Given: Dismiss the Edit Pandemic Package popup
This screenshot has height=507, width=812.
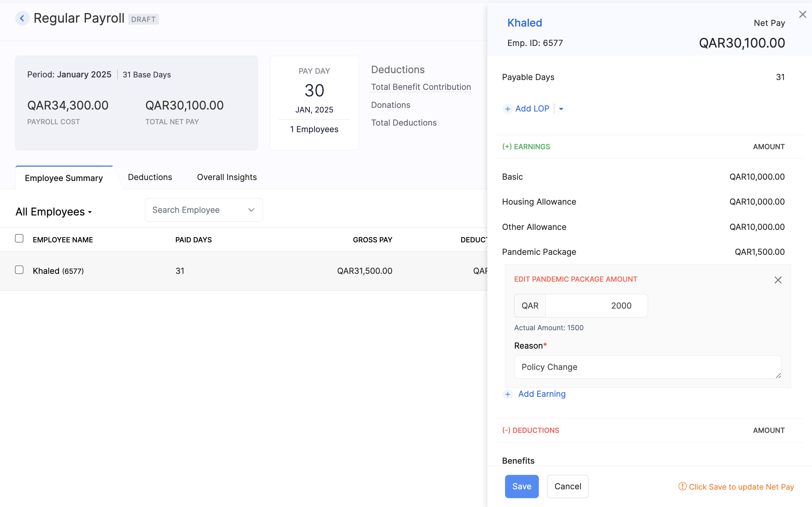Looking at the screenshot, I should pyautogui.click(x=778, y=280).
